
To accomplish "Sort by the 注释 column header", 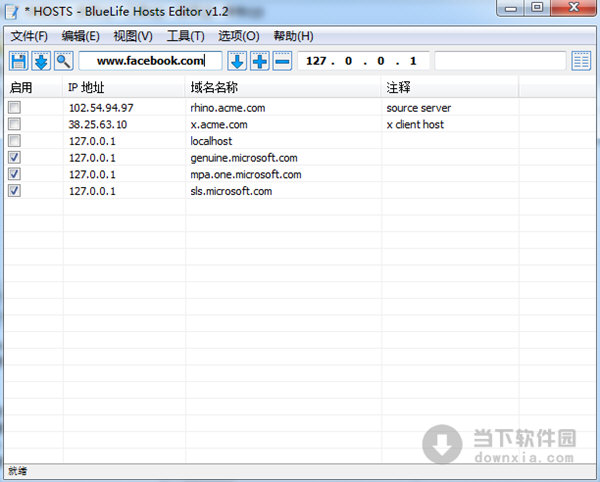I will coord(450,88).
